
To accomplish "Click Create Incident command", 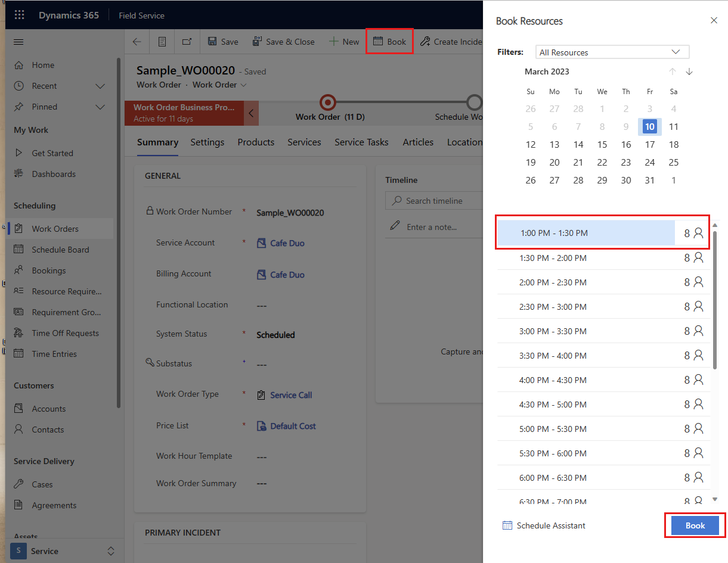I will click(x=451, y=42).
